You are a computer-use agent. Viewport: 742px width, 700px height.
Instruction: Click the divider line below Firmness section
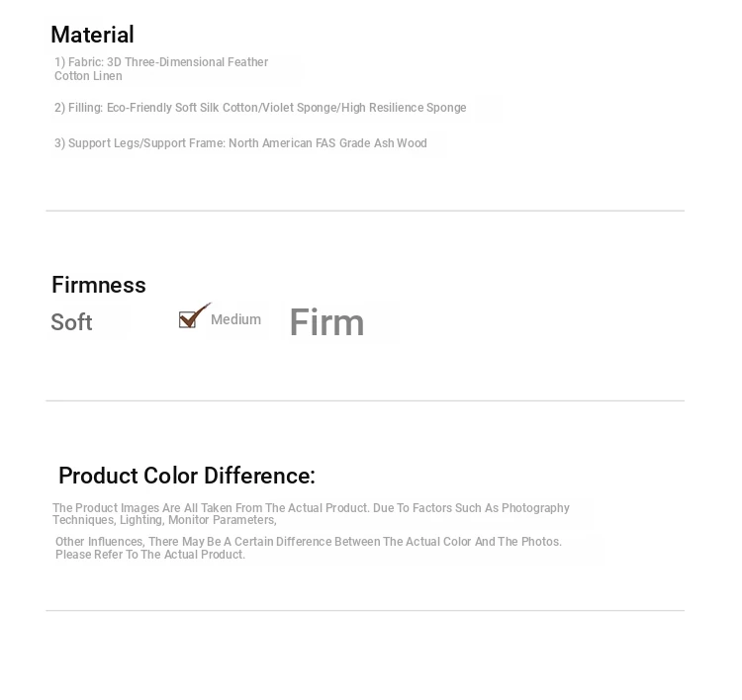364,400
